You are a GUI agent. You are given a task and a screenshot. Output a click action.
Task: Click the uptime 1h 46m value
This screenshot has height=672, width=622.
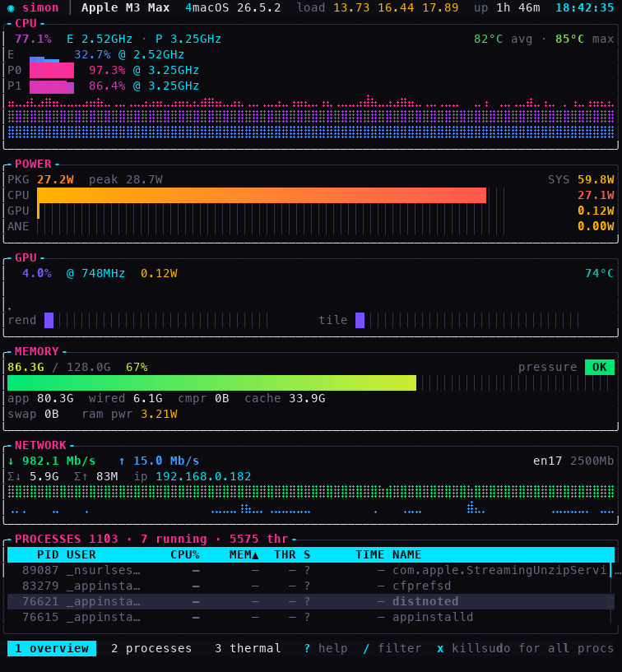click(x=518, y=7)
